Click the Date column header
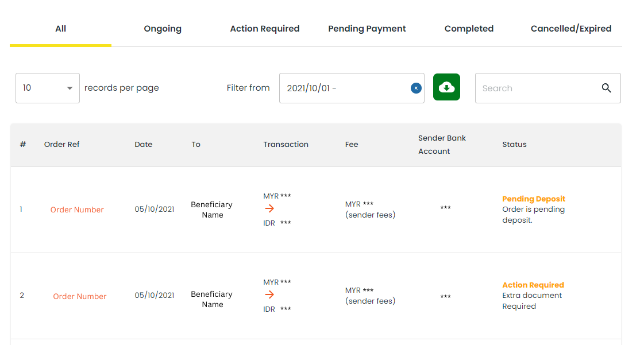 144,145
